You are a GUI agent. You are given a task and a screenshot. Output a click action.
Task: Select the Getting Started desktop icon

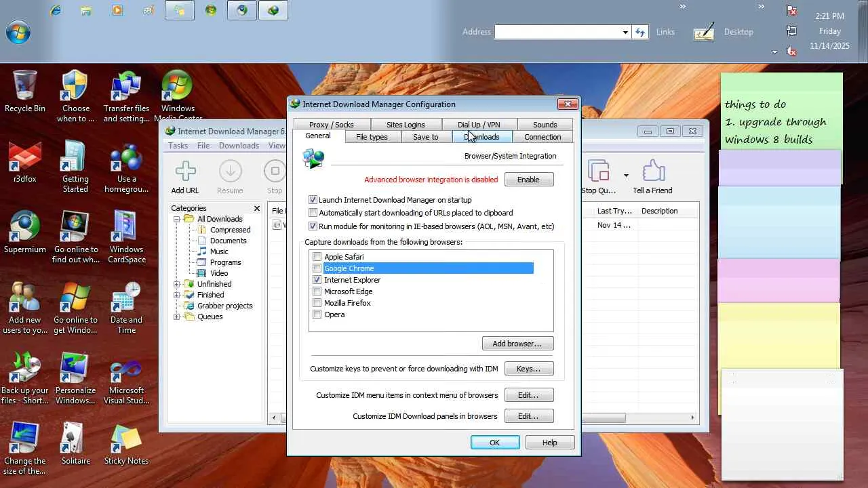(76, 167)
